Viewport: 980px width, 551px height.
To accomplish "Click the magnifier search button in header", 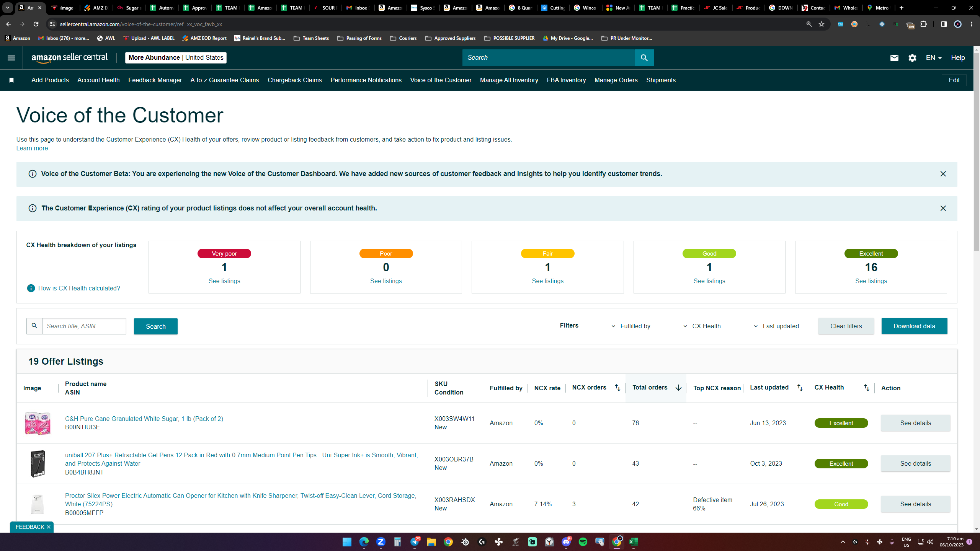I will [644, 58].
